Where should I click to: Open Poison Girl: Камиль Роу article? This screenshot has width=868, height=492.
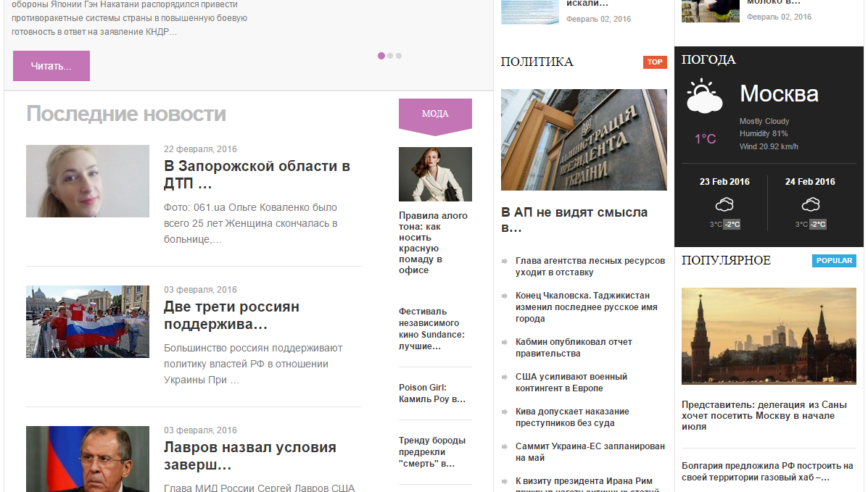point(431,393)
